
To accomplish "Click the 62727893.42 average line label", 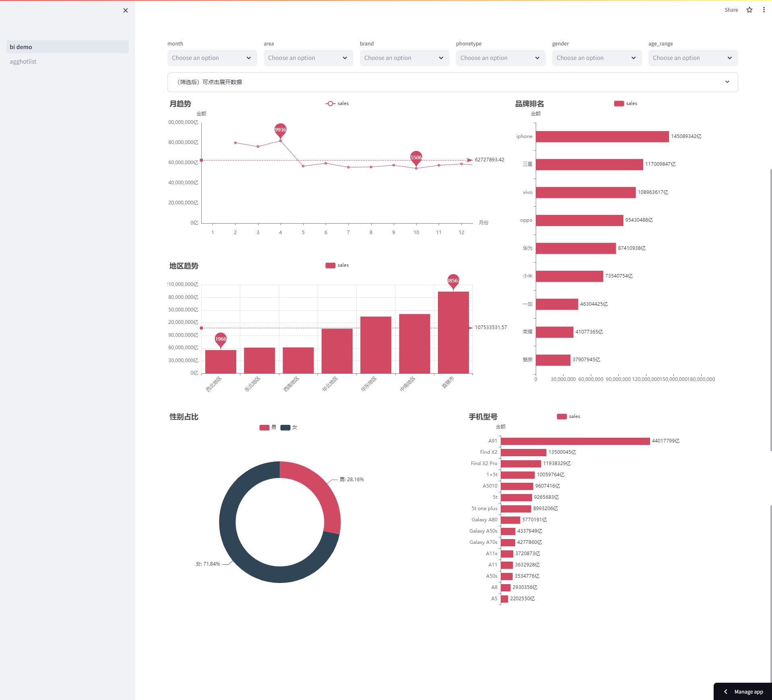I will tap(489, 160).
